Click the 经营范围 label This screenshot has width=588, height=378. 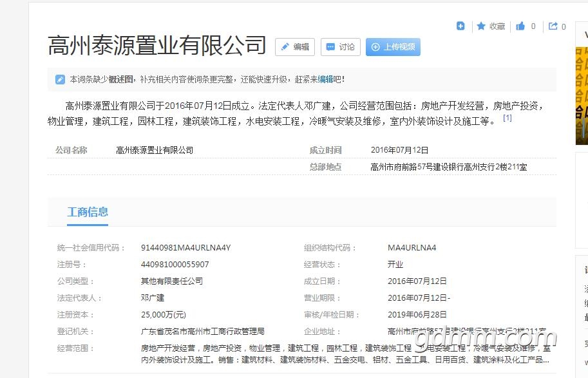click(x=75, y=348)
